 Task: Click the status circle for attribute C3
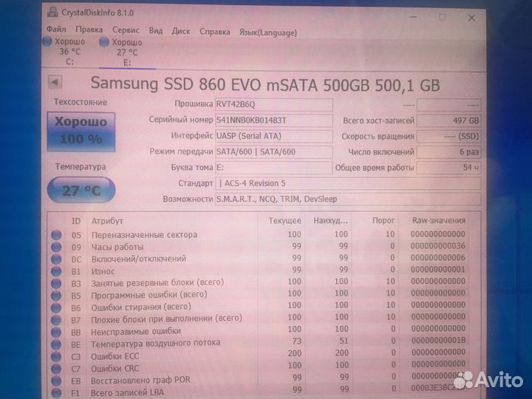coord(56,357)
